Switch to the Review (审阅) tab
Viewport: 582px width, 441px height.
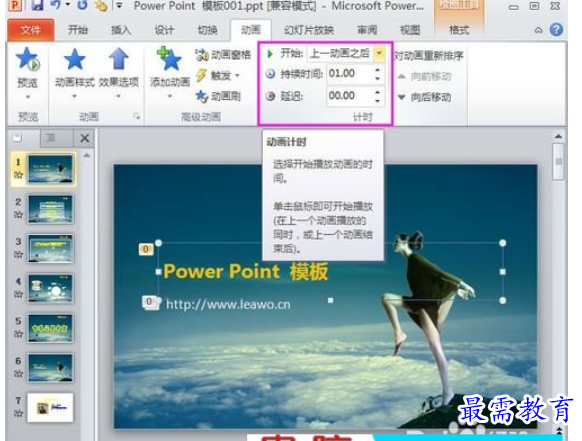367,30
